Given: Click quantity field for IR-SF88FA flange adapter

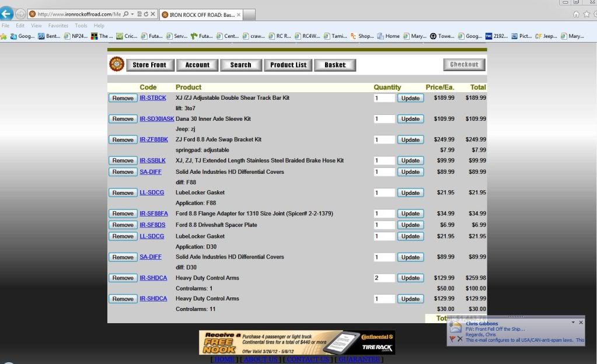Looking at the screenshot, I should [384, 213].
